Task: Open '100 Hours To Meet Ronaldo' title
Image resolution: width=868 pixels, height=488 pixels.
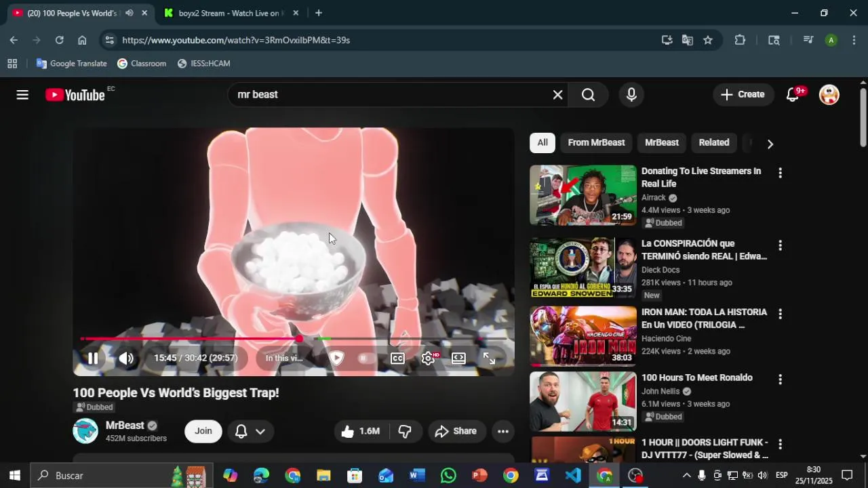Action: tap(697, 378)
